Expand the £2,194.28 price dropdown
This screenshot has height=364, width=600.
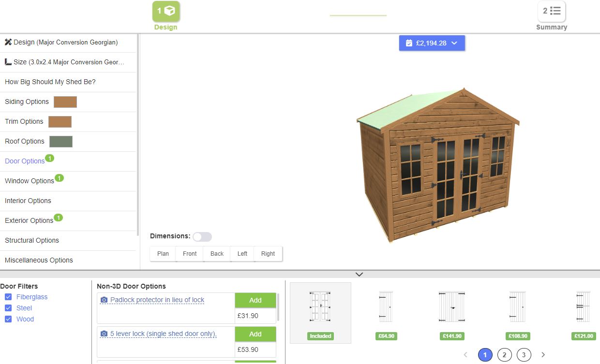(432, 43)
